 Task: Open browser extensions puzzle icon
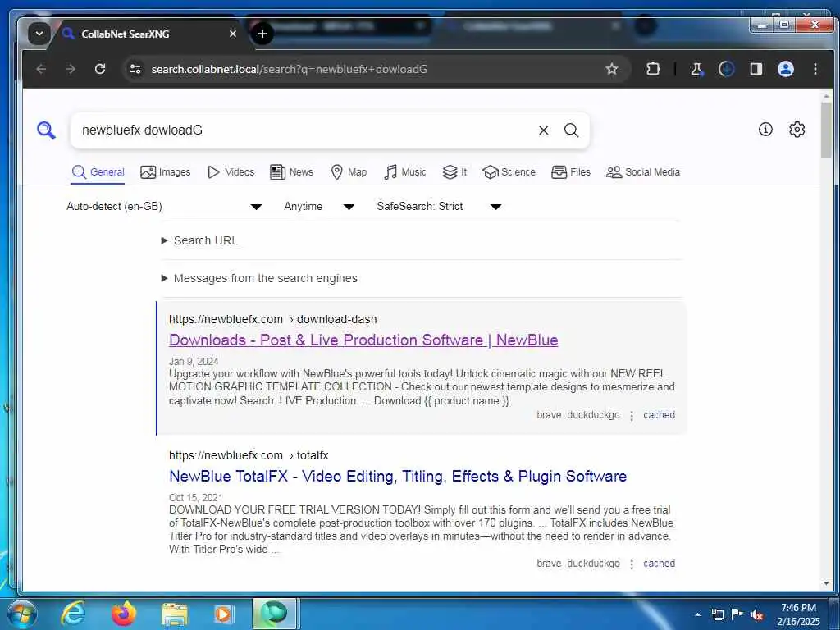pyautogui.click(x=652, y=69)
